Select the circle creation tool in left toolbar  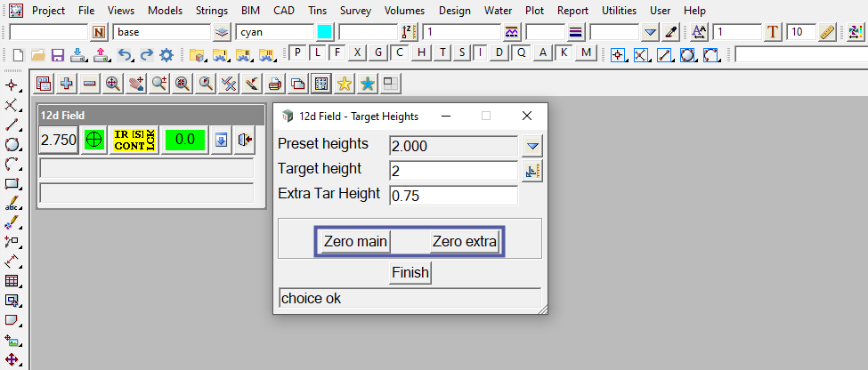[x=12, y=145]
